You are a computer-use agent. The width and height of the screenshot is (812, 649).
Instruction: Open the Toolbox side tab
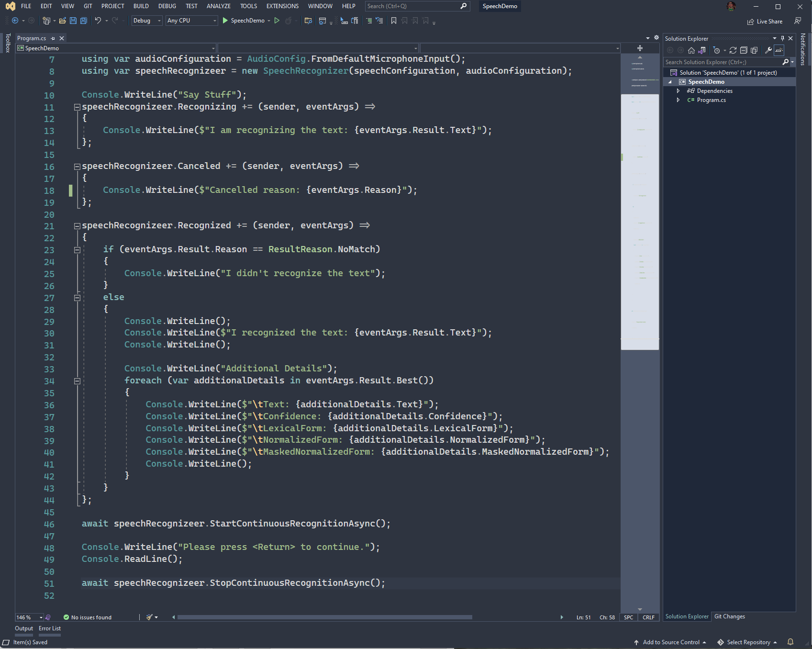8,43
